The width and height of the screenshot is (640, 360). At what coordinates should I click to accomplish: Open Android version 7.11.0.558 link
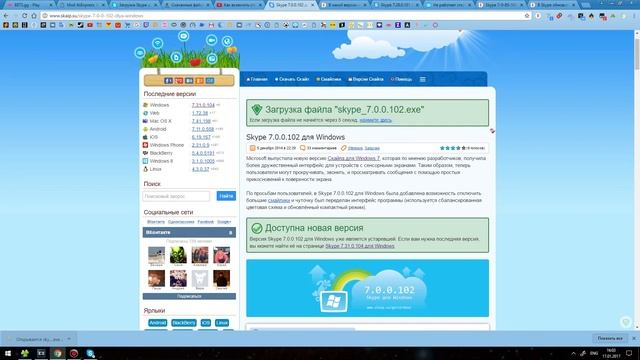[x=202, y=129]
